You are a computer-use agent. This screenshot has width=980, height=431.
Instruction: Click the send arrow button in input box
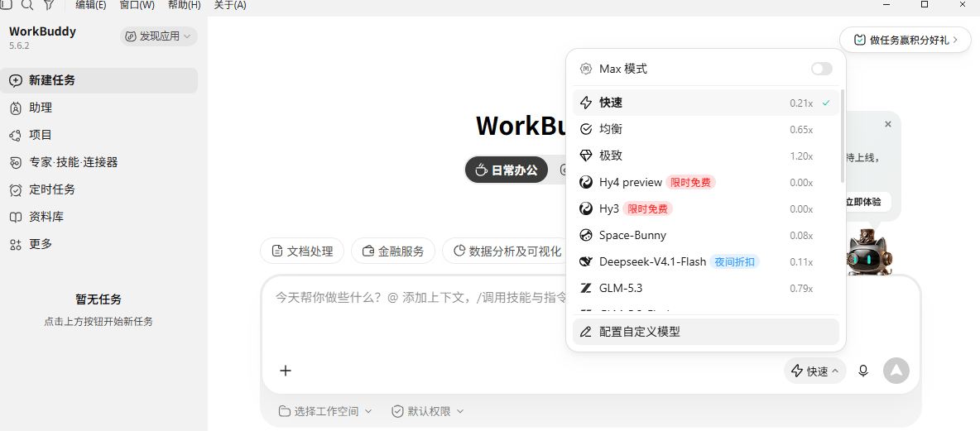(896, 371)
